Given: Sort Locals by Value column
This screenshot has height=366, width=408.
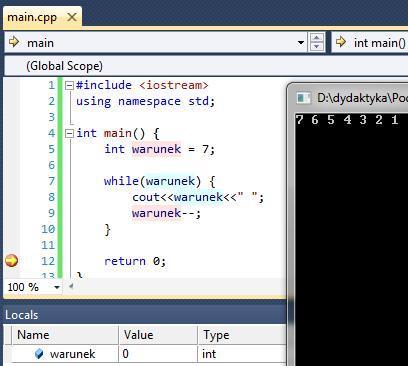Looking at the screenshot, I should [158, 335].
